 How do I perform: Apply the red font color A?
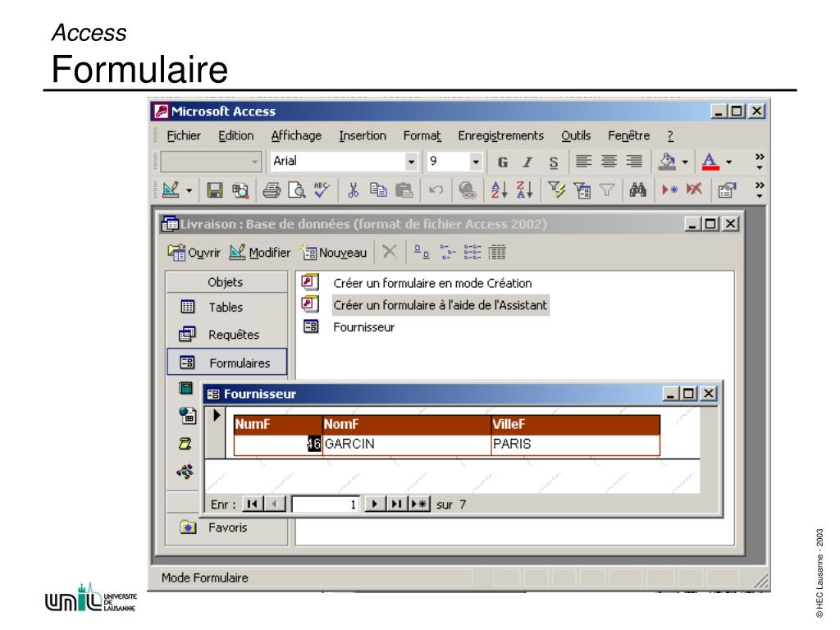click(710, 162)
